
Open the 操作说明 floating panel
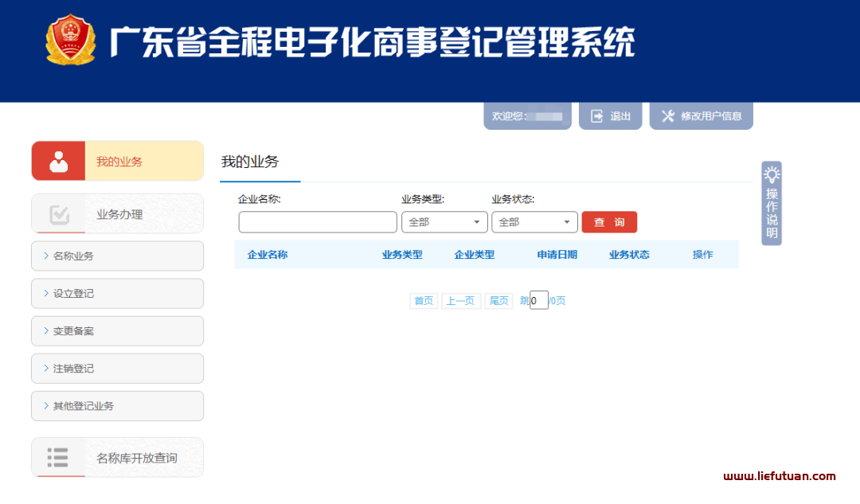point(770,204)
